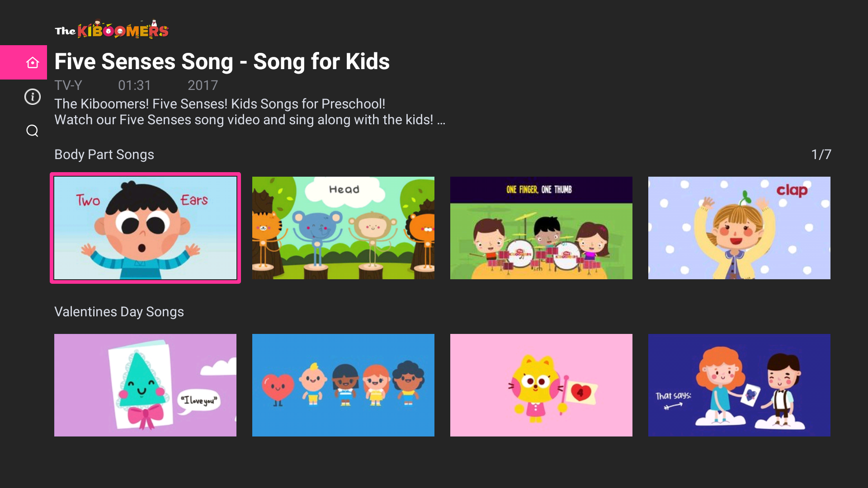Click the 'I love you' card thumbnail

coord(145,385)
